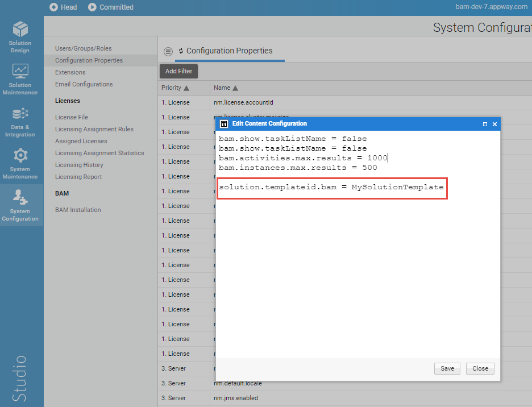Screen dimensions: 532x407
Task: Click the Committed filter icon
Action: click(92, 7)
